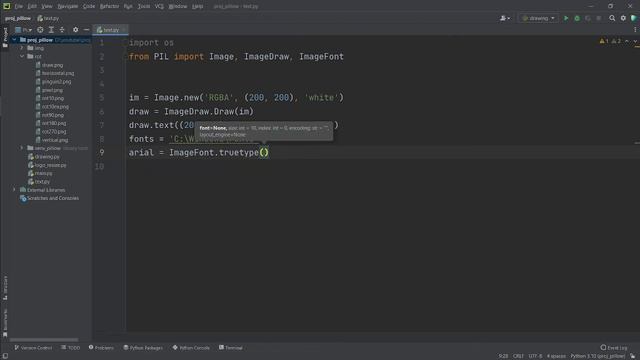Open the Terminal tool window
Screen dimensions: 640x360
click(x=231, y=348)
